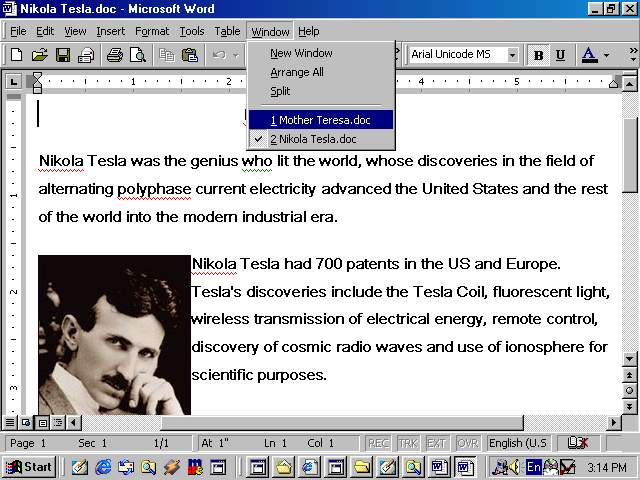Show more toolbar buttons chevron
640x480 pixels.
point(633,54)
